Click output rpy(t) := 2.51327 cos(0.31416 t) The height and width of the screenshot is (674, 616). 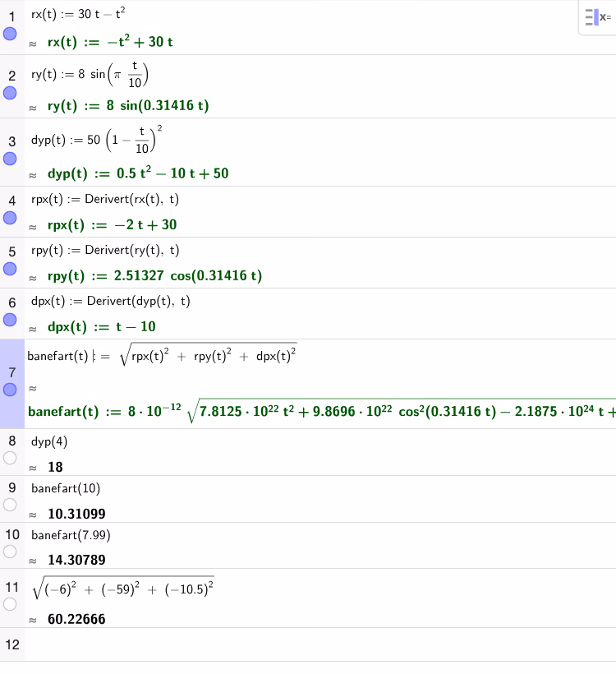(154, 275)
